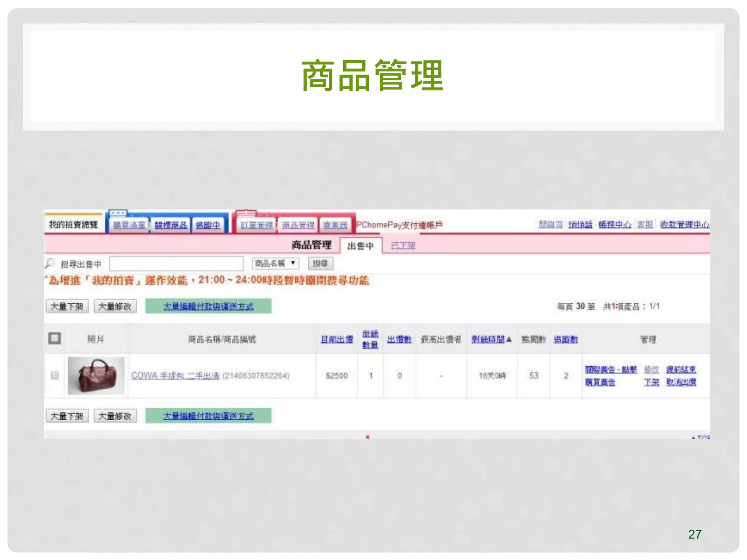Image resolution: width=747 pixels, height=560 pixels.
Task: Select the 商品管理 tab in the red group
Action: tap(298, 225)
